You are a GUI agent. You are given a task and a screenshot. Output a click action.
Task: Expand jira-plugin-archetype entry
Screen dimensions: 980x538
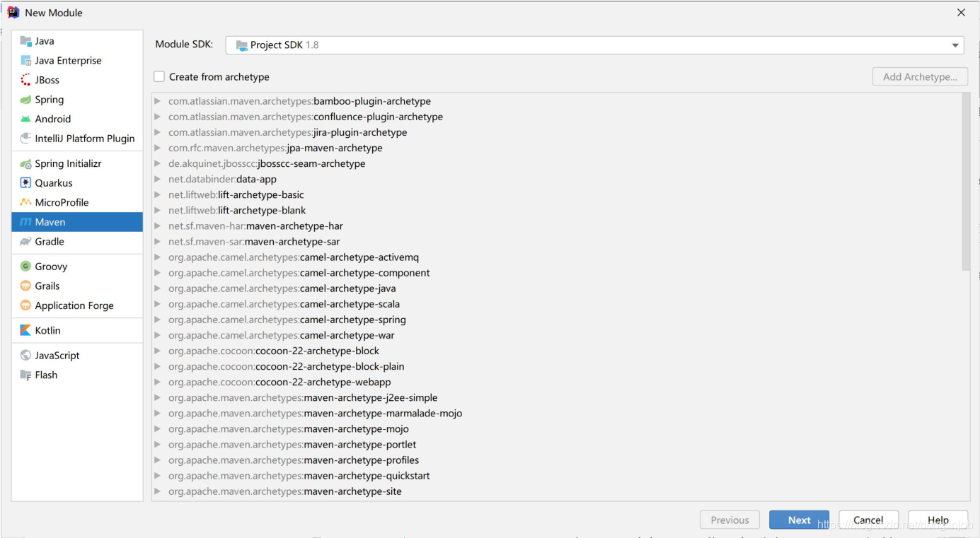pyautogui.click(x=157, y=132)
